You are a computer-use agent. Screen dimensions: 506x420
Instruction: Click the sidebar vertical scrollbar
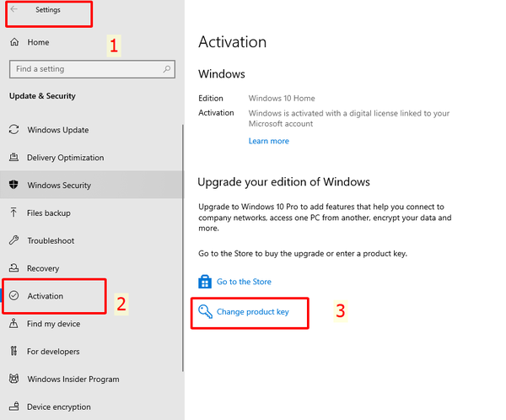[183, 248]
